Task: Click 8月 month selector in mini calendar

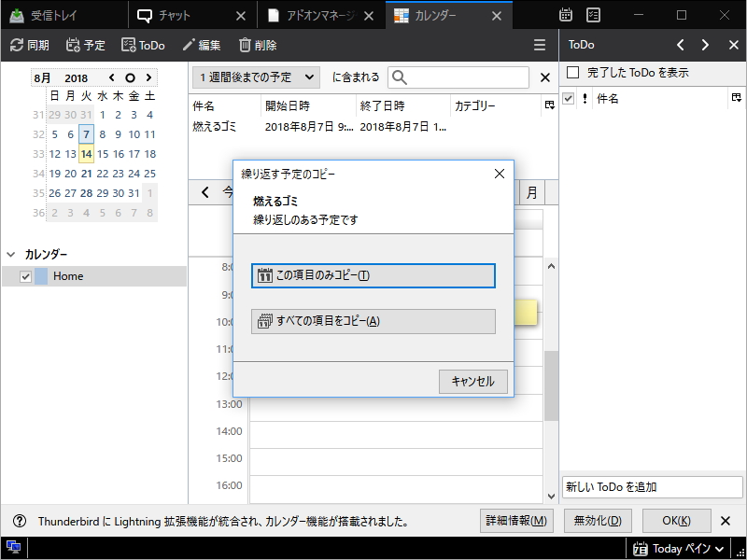Action: [x=43, y=78]
